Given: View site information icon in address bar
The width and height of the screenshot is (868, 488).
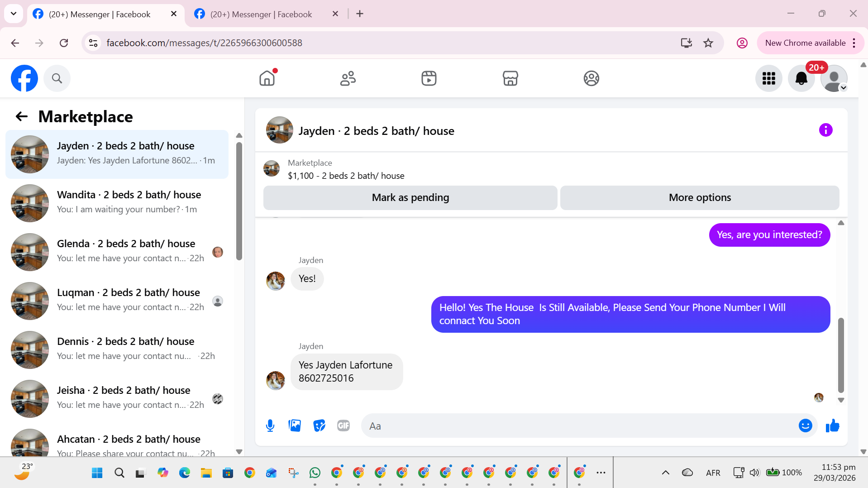Looking at the screenshot, I should [x=93, y=43].
